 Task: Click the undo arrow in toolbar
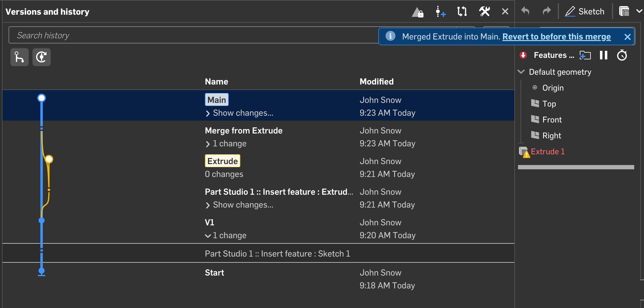(x=525, y=11)
